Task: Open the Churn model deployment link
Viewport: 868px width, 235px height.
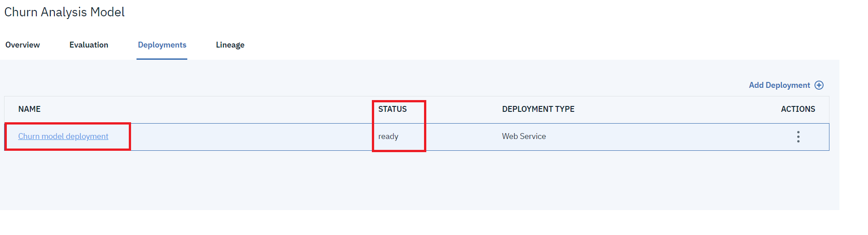Action: point(63,136)
